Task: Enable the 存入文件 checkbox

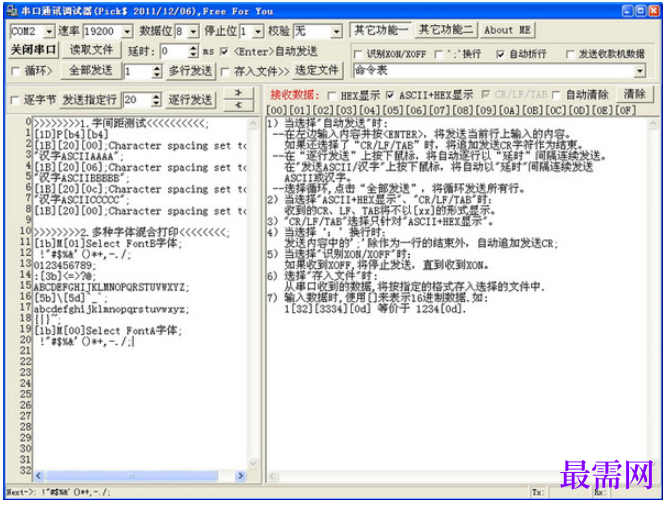Action: click(x=225, y=72)
